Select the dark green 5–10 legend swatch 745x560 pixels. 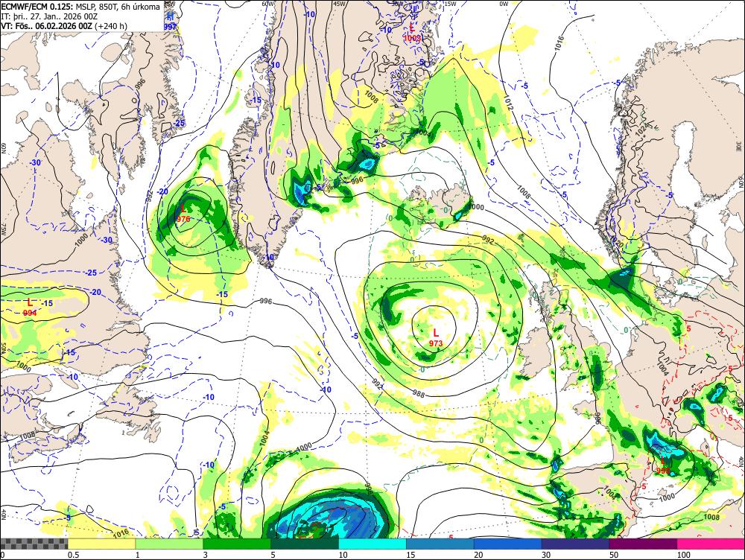pos(305,544)
